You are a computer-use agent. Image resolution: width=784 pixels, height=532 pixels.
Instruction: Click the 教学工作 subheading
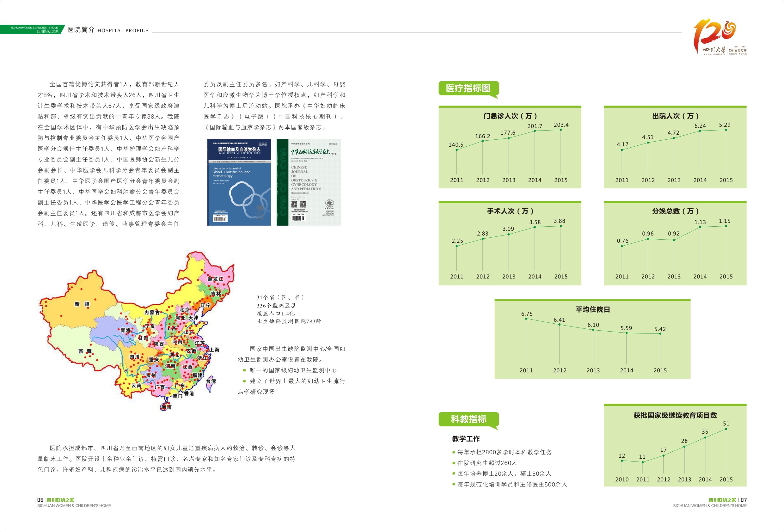click(466, 438)
